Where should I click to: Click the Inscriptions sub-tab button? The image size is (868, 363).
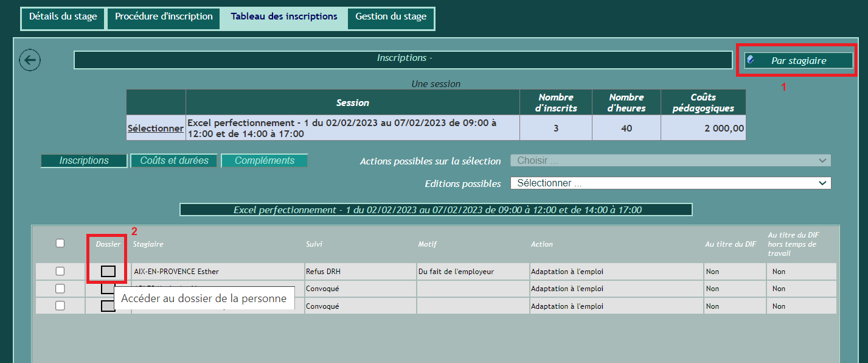tap(84, 161)
